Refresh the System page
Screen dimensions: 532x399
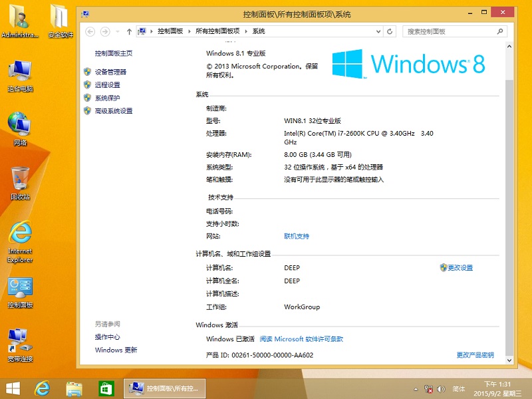(390, 31)
